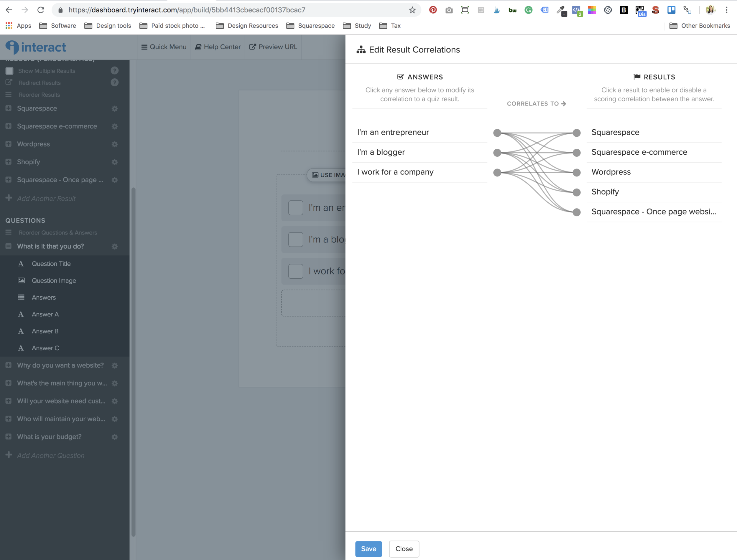
Task: Tick the checkbox for I'm an entrepreneur answer
Action: pos(295,208)
